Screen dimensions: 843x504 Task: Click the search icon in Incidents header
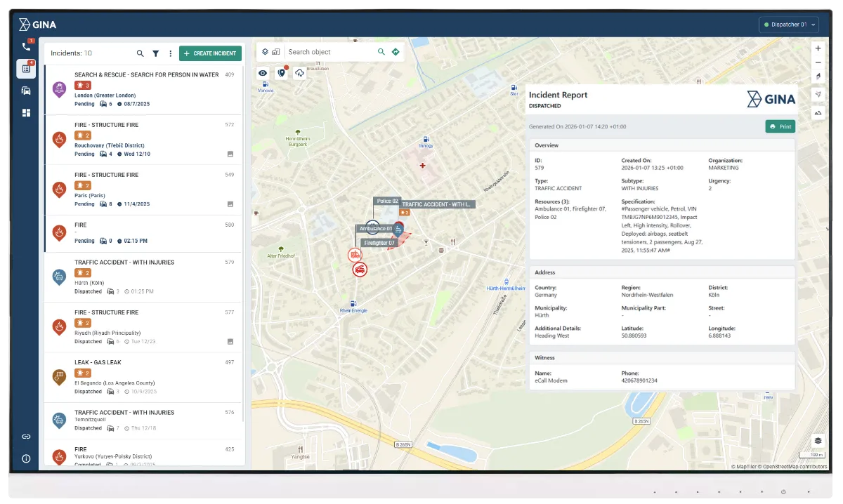pyautogui.click(x=140, y=53)
